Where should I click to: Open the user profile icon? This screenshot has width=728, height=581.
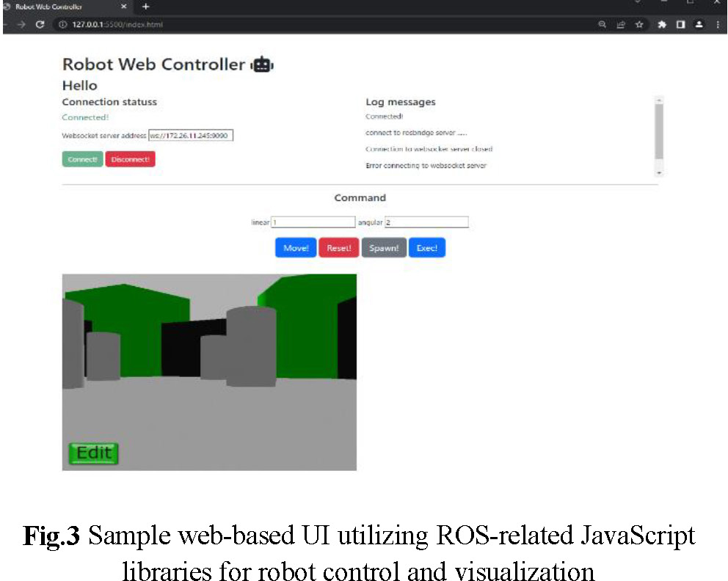(699, 24)
